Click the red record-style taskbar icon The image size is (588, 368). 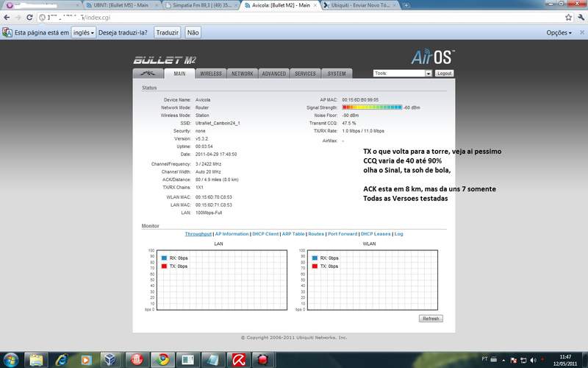(x=264, y=360)
